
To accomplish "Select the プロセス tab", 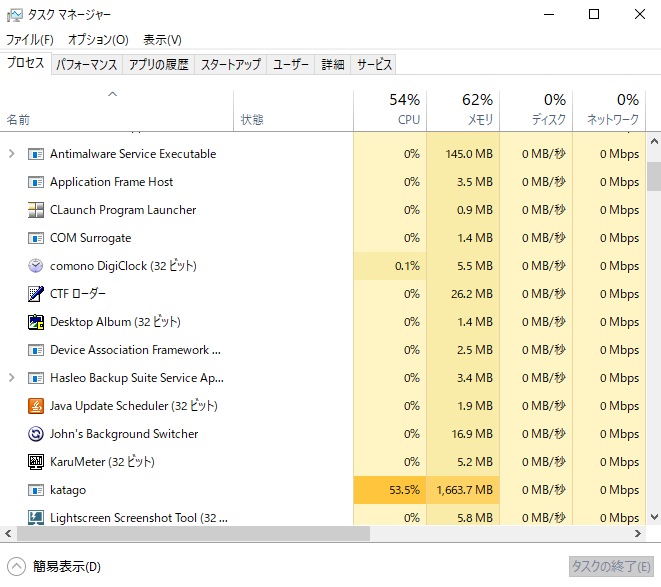I will pyautogui.click(x=26, y=63).
